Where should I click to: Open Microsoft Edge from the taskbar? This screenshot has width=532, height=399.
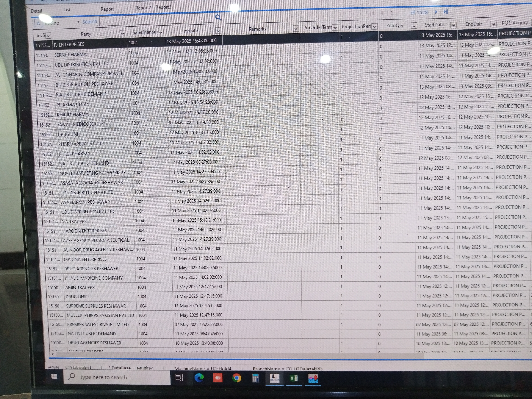[199, 378]
